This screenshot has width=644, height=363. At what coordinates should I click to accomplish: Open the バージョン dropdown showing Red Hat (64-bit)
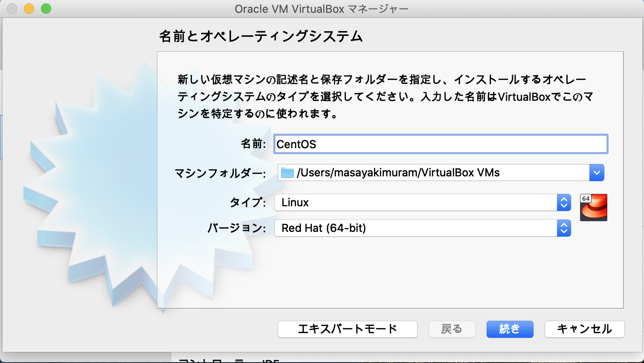click(423, 228)
